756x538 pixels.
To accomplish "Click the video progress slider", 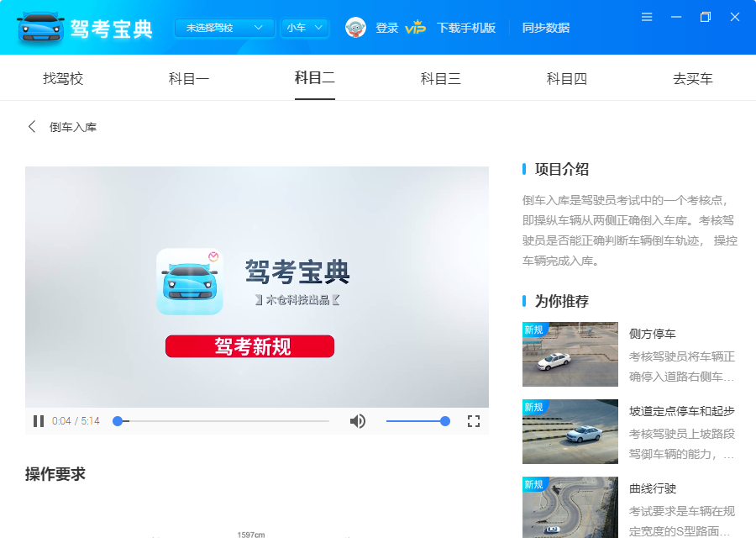I will [x=223, y=421].
